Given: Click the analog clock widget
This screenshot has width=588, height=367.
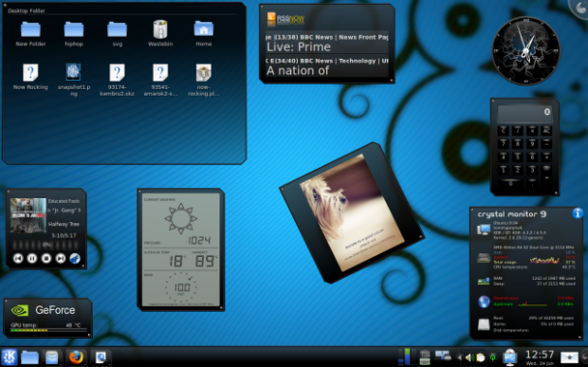Looking at the screenshot, I should click(525, 50).
